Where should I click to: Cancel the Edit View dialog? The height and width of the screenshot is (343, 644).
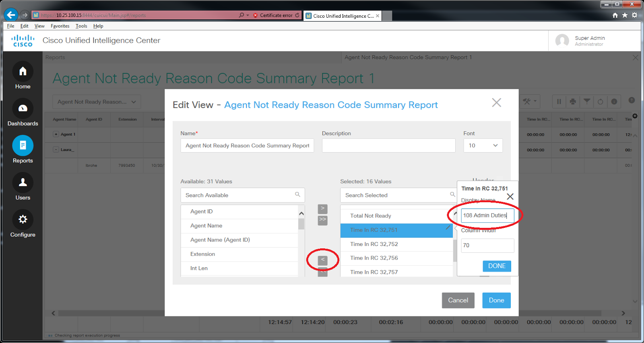tap(458, 300)
